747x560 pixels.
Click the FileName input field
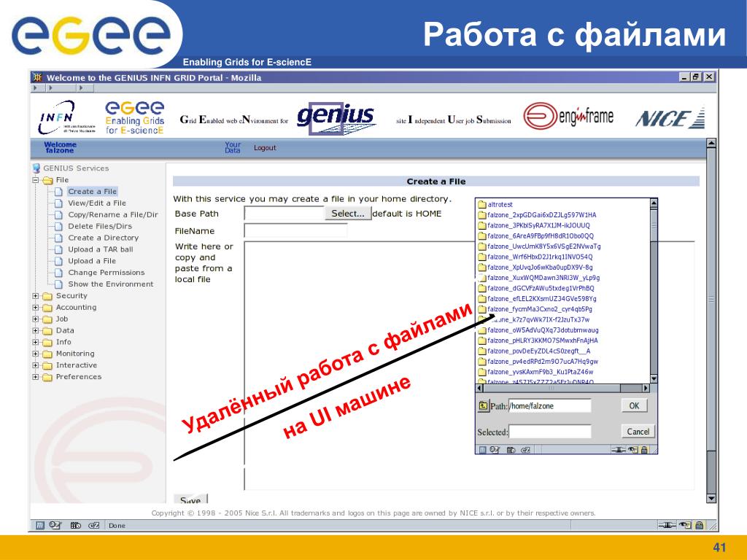click(x=295, y=231)
